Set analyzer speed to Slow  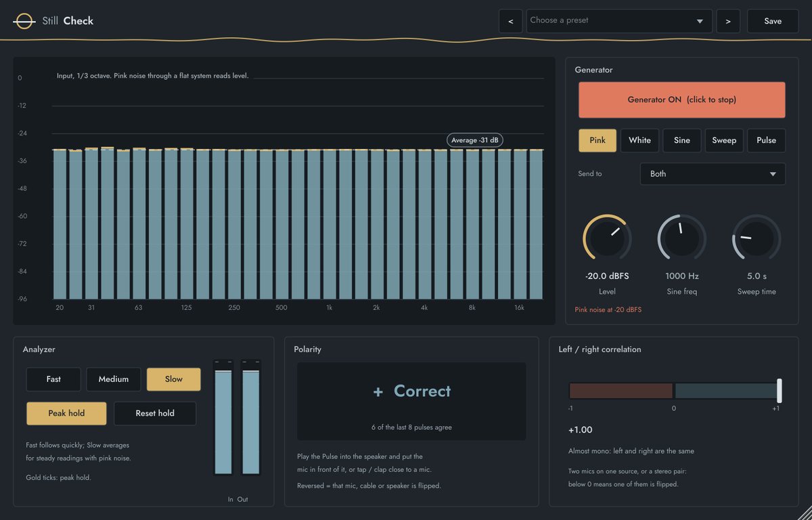pyautogui.click(x=174, y=379)
